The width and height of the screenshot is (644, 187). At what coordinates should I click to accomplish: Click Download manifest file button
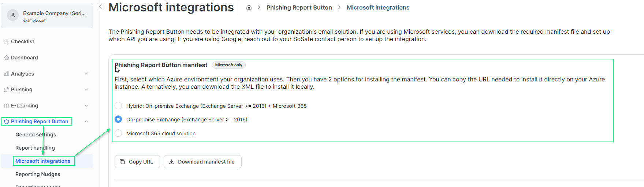tap(202, 162)
